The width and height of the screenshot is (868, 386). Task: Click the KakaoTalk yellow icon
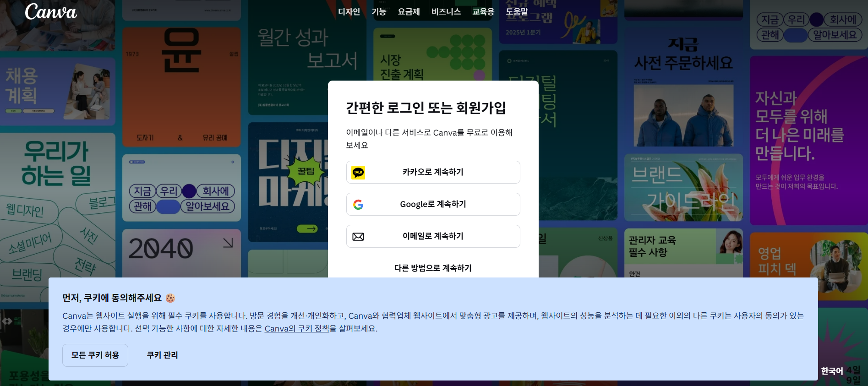coord(358,172)
